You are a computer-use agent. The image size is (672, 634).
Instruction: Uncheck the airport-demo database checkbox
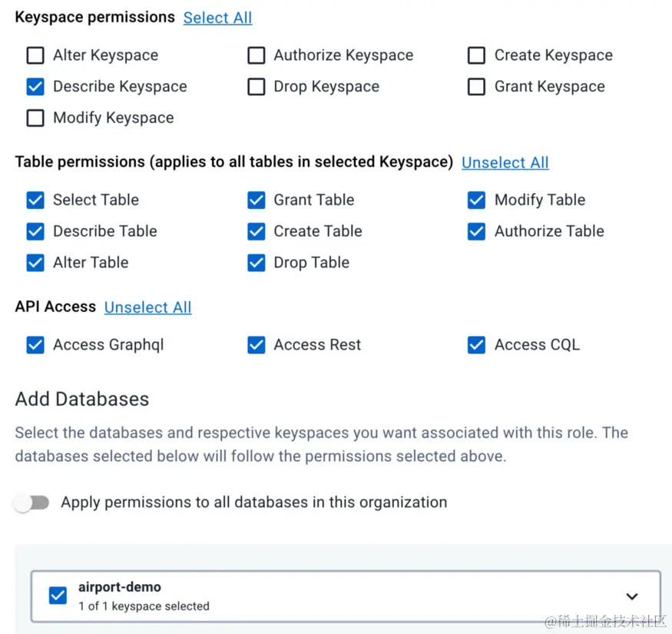point(58,596)
